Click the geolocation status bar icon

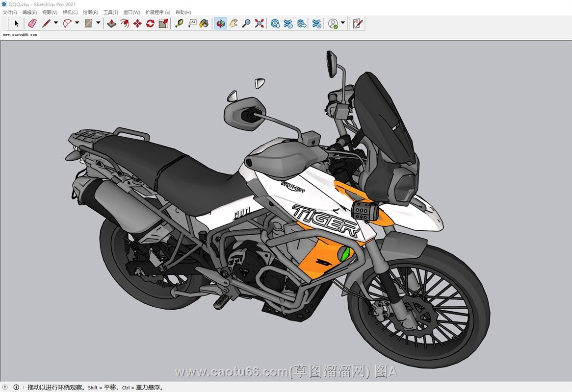pyautogui.click(x=5, y=387)
